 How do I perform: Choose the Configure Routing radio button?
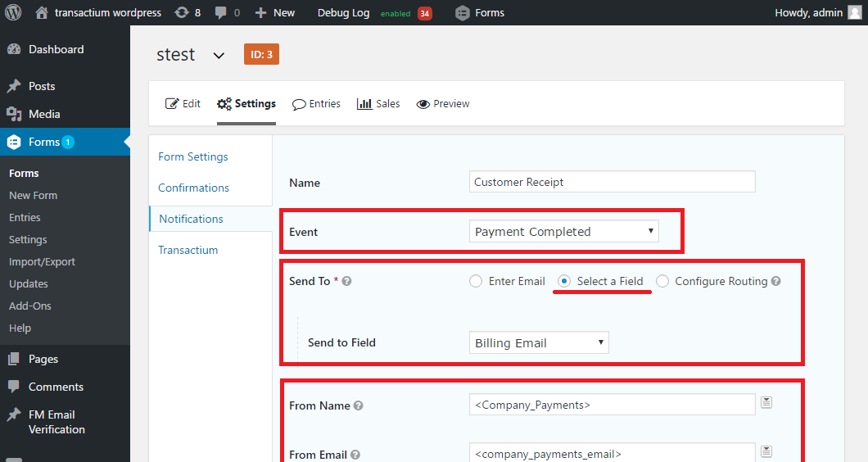(662, 282)
